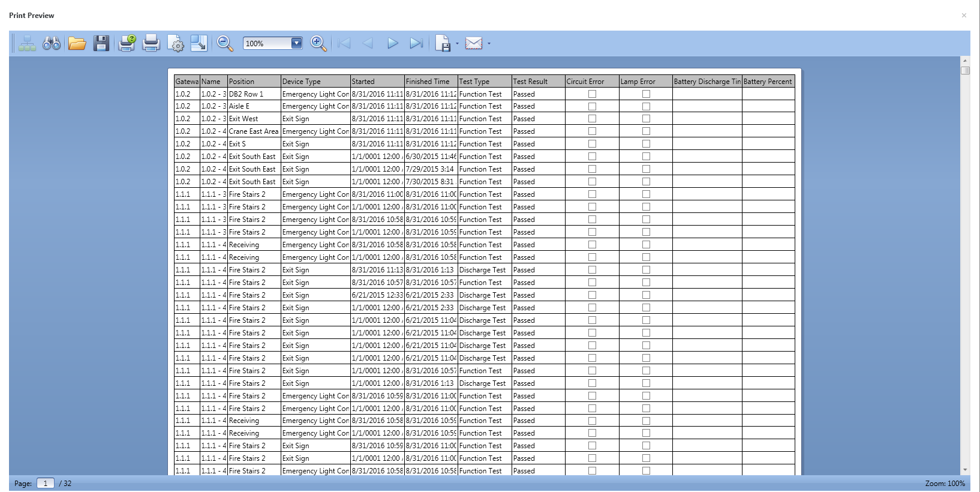Click the scale page icon

pos(199,43)
